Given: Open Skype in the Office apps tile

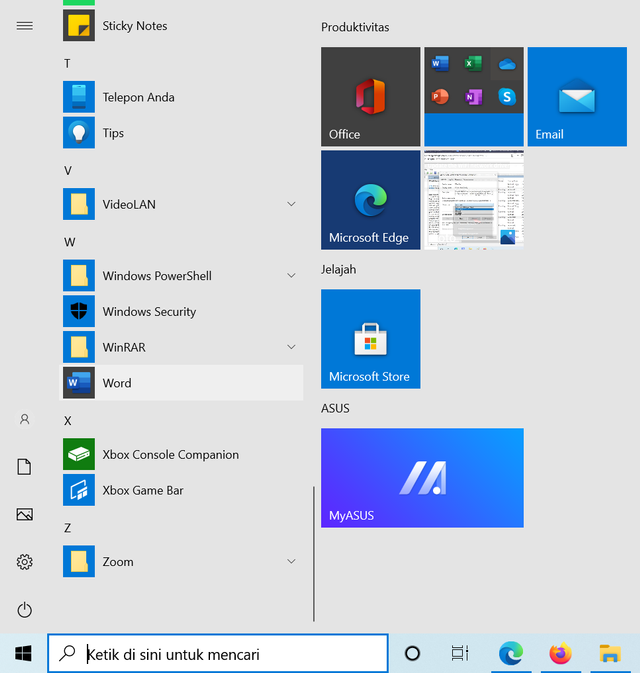Looking at the screenshot, I should 507,97.
